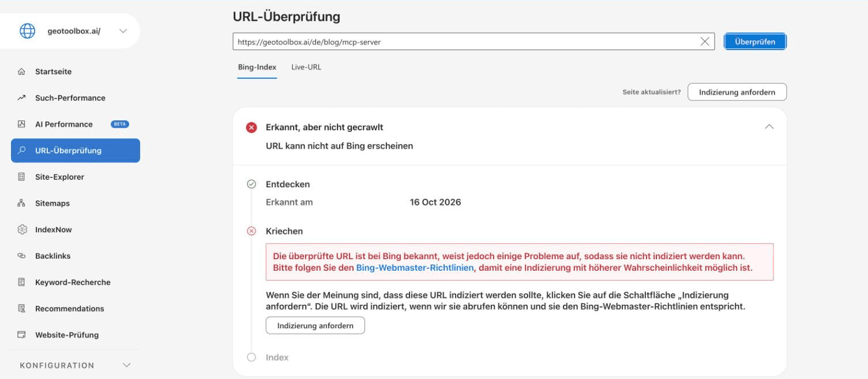Click the heading 'Erkannt, aber nicht gecrawlt'
Image resolution: width=868 pixels, height=379 pixels.
click(x=324, y=127)
